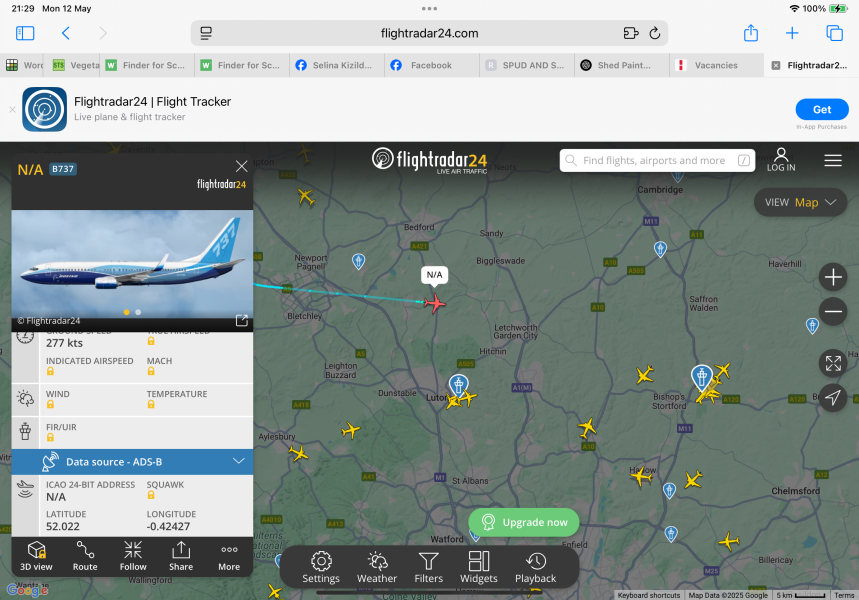Follow the selected aircraft
This screenshot has height=600, width=859.
tap(133, 556)
